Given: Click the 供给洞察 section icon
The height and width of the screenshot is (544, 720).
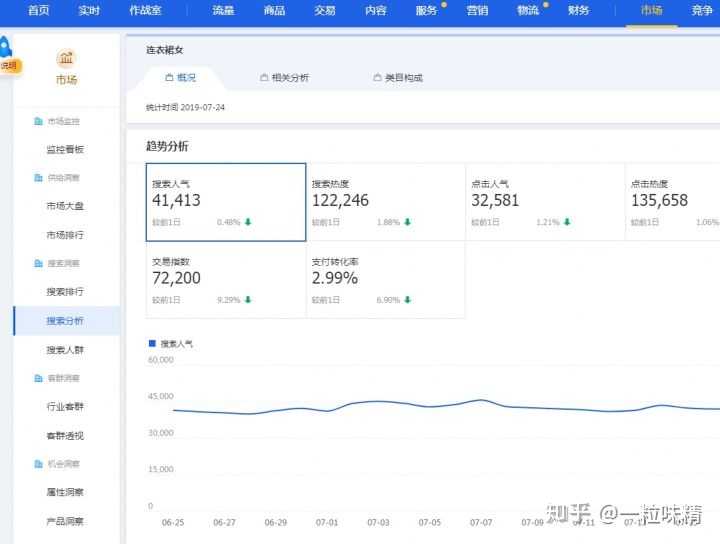Looking at the screenshot, I should point(38,178).
